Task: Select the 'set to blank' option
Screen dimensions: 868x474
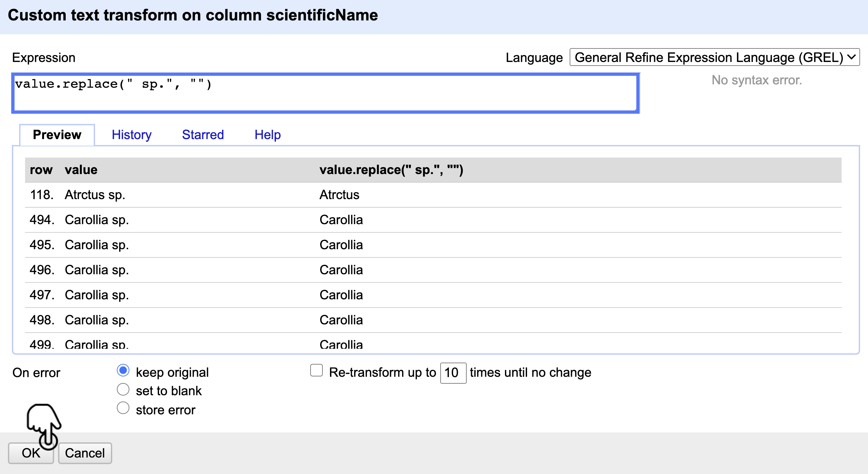Action: click(x=123, y=390)
